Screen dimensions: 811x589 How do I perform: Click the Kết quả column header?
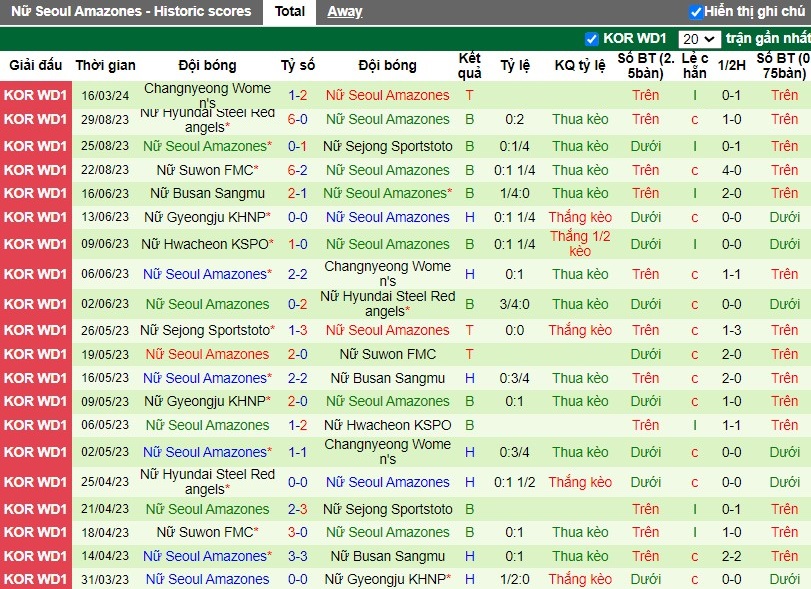(469, 65)
